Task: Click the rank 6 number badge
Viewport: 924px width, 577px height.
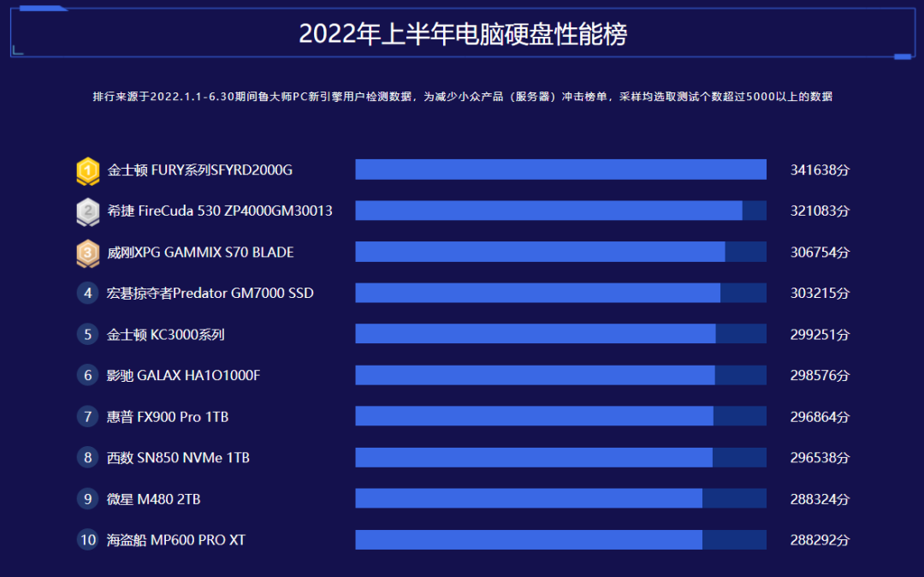Action: point(88,375)
